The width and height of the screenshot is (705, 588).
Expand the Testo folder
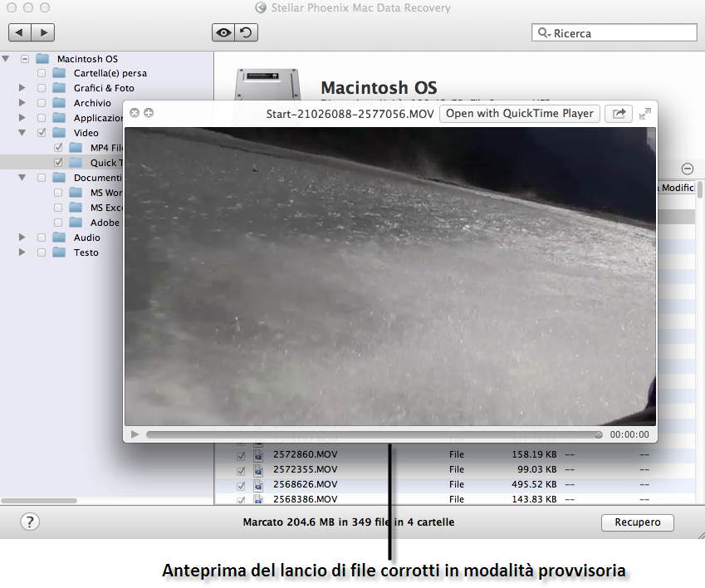point(22,252)
